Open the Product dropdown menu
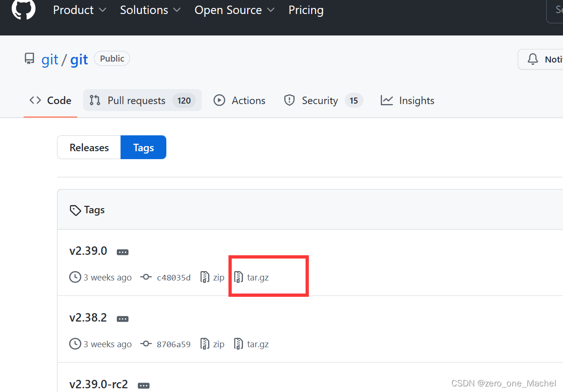This screenshot has height=392, width=563. click(x=79, y=10)
